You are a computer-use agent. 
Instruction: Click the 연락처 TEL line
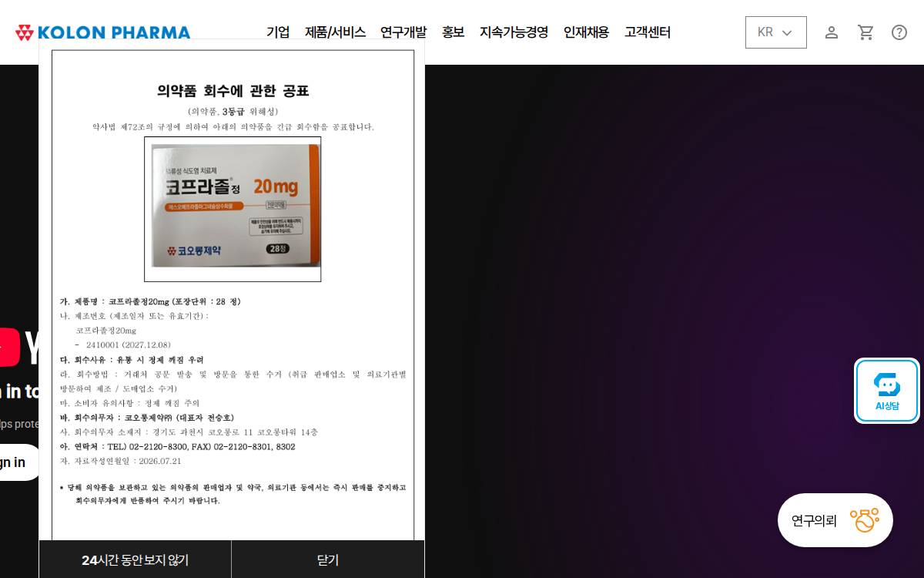click(x=177, y=447)
